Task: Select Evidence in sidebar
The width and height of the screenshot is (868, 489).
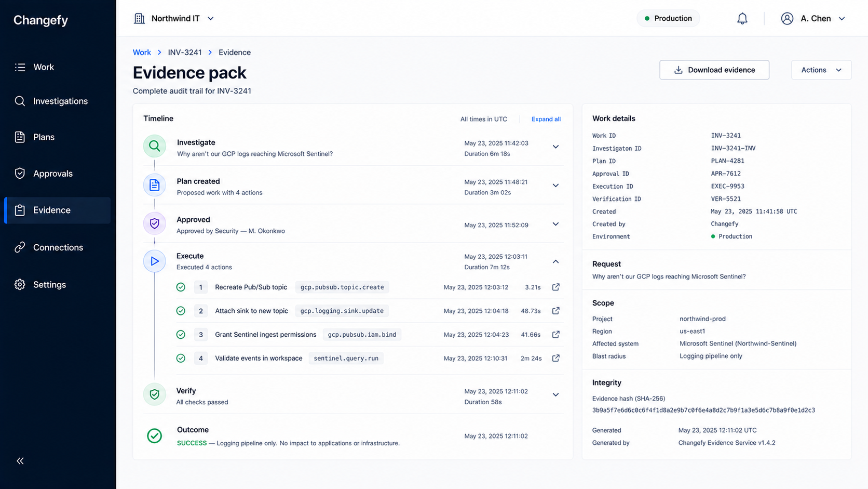Action: pos(57,210)
